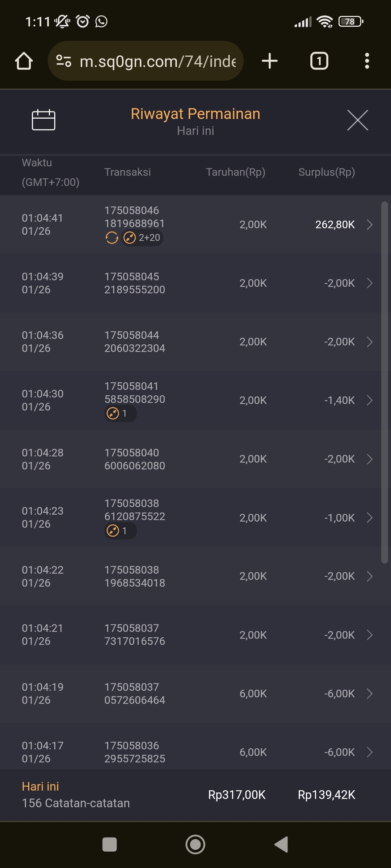This screenshot has height=868, width=391.
Task: Close the Riwayat Permainan panel
Action: (357, 120)
